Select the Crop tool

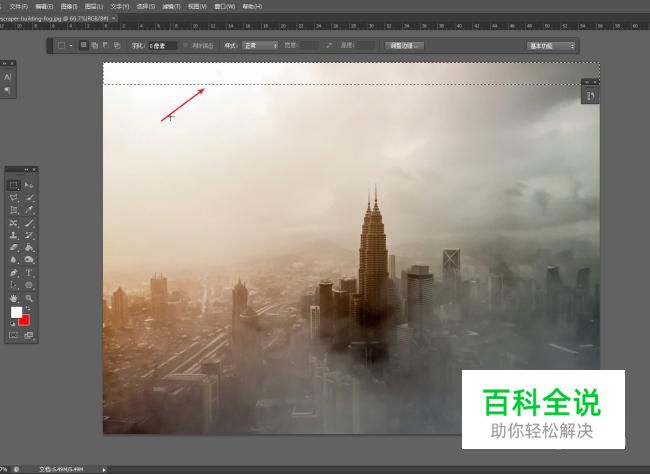pyautogui.click(x=14, y=210)
